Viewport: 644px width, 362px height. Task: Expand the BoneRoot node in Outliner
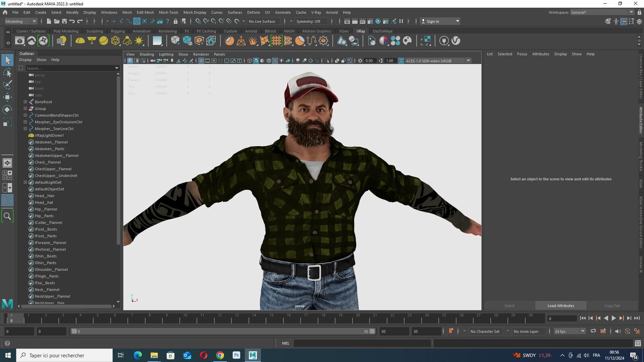[x=25, y=102]
